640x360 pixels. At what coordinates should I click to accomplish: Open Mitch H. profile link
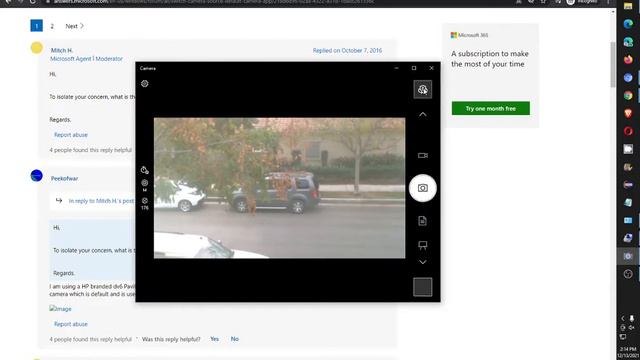(x=62, y=50)
